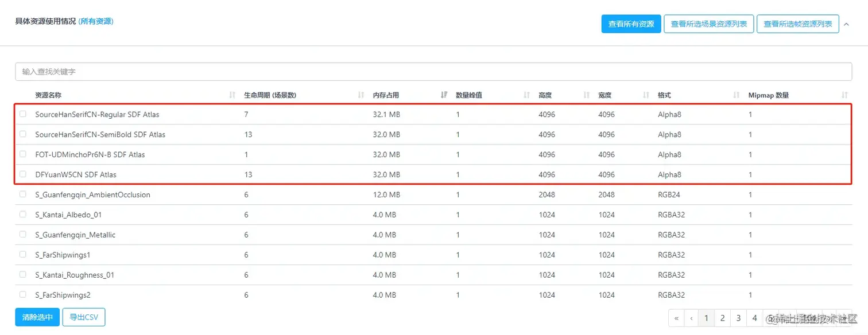Sort by 资源名称 column sort icon

(x=232, y=95)
